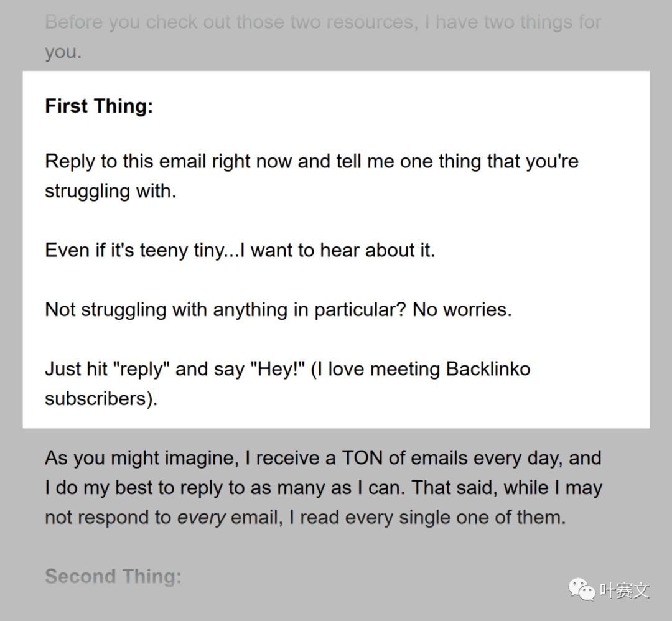
Task: Click faded 'Before you check out' line
Action: tap(323, 22)
